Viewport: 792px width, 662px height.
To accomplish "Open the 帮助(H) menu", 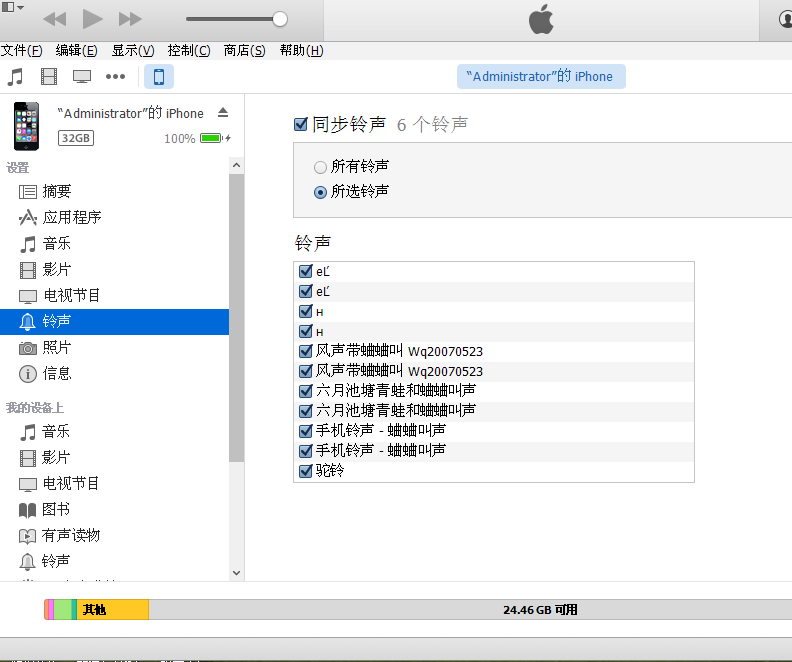I will coord(302,50).
